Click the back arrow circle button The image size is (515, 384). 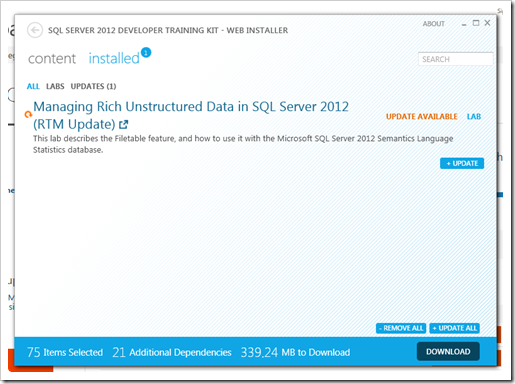35,30
